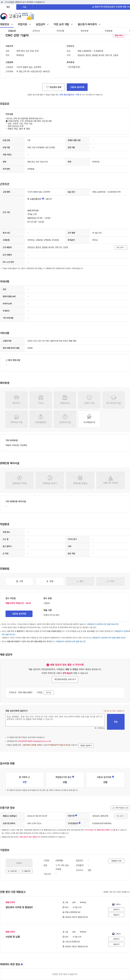
Task: Click the 인증기관 phone 055-278-9214
Action: coord(34,823)
